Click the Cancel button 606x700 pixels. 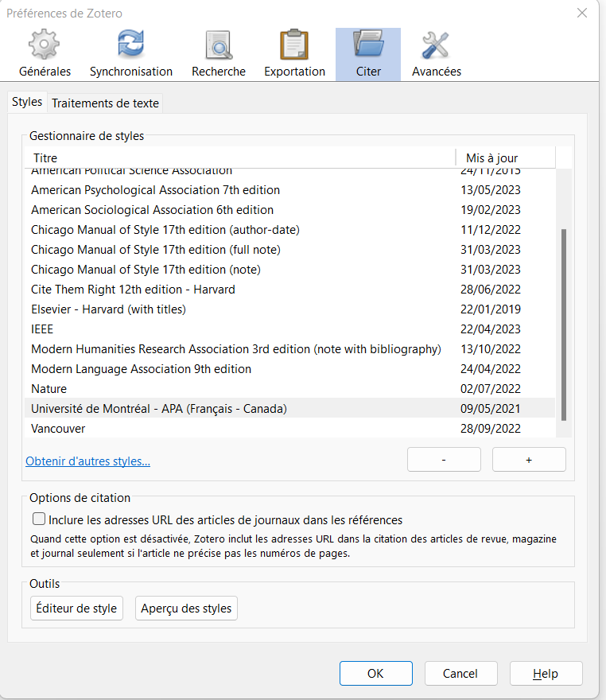pos(460,673)
